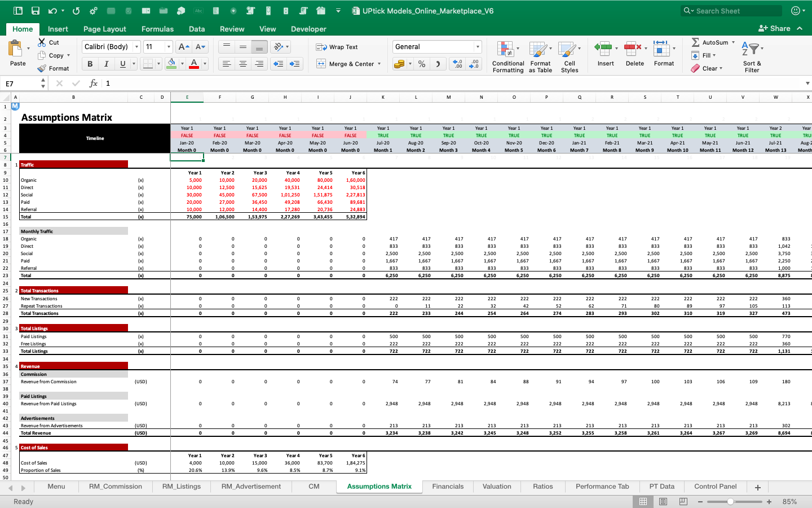Click the text orientation icon
812x508 pixels.
(x=278, y=47)
